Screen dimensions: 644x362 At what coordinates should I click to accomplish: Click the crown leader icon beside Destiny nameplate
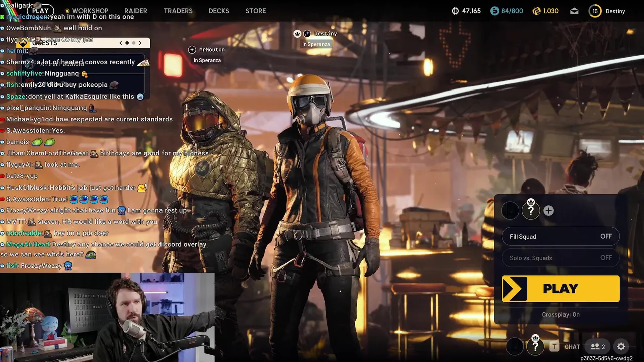(297, 33)
